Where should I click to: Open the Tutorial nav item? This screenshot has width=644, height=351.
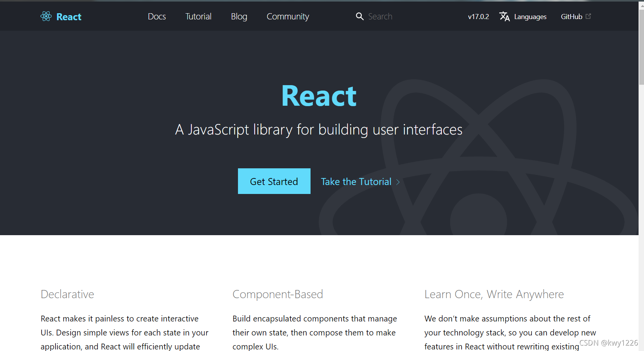pos(198,16)
